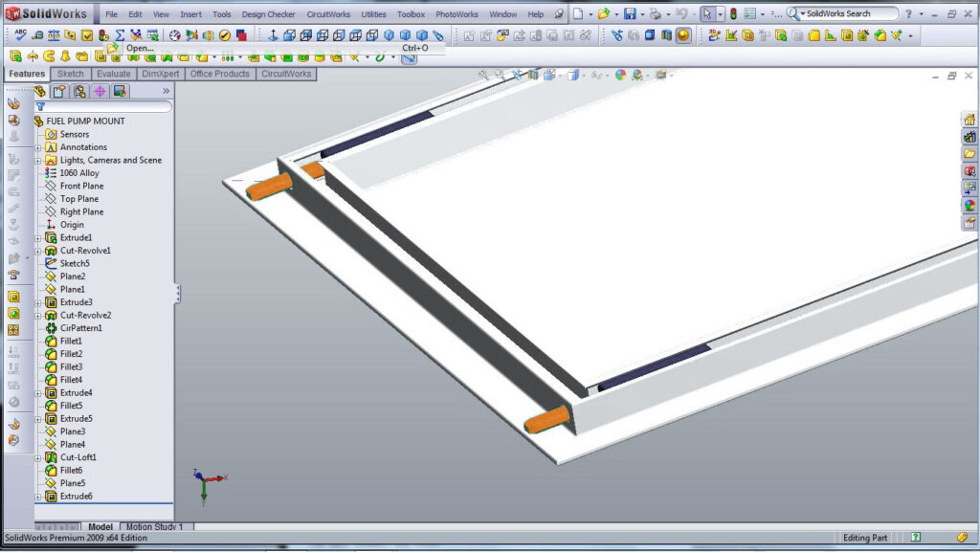Expand the manager panel tabs chevron
The image size is (980, 553).
pos(166,91)
